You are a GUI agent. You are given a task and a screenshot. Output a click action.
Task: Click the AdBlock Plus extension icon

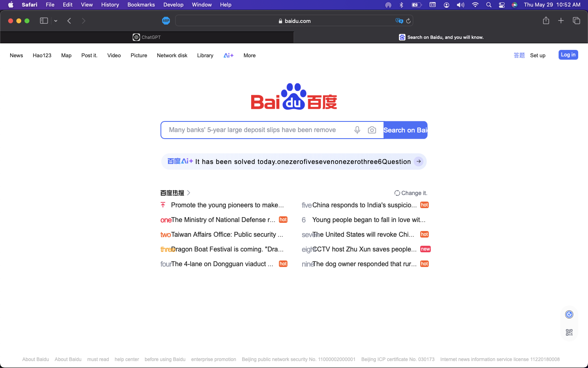166,21
